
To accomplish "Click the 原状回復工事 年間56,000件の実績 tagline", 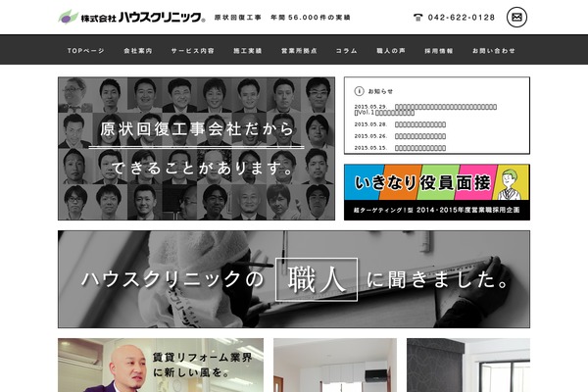I will tap(282, 18).
